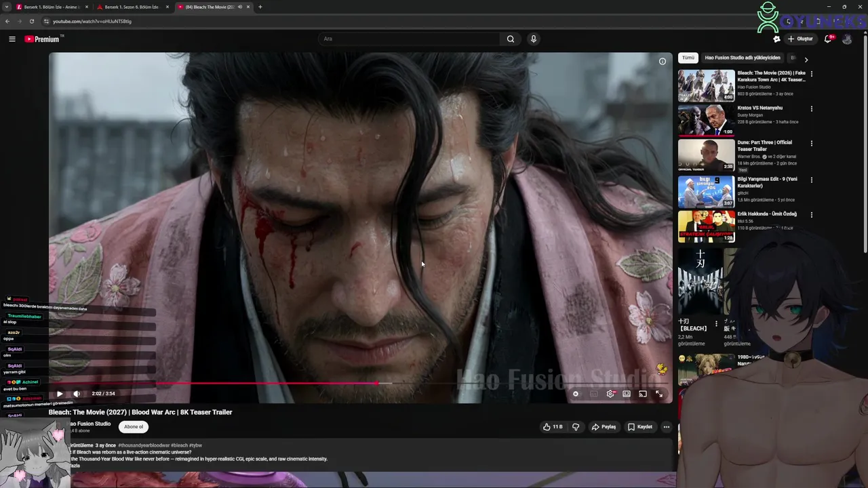
Task: Close the Bleach: The Movie browser tab
Action: 248,7
